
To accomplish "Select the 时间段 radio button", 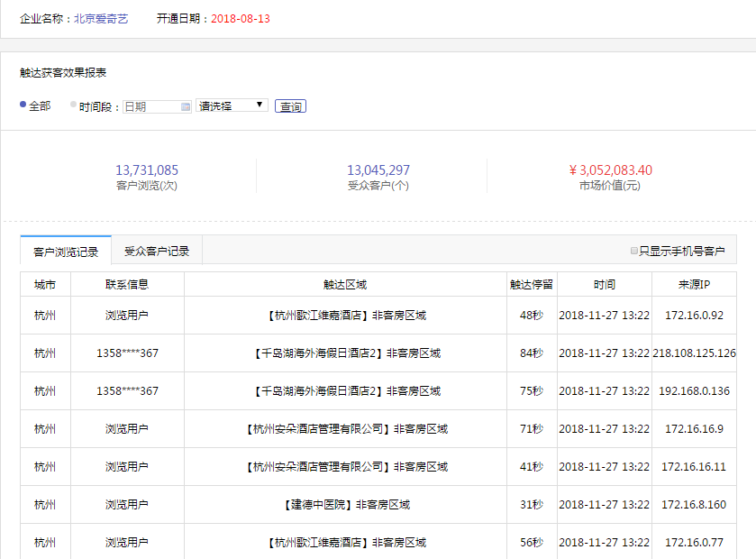I will 72,105.
